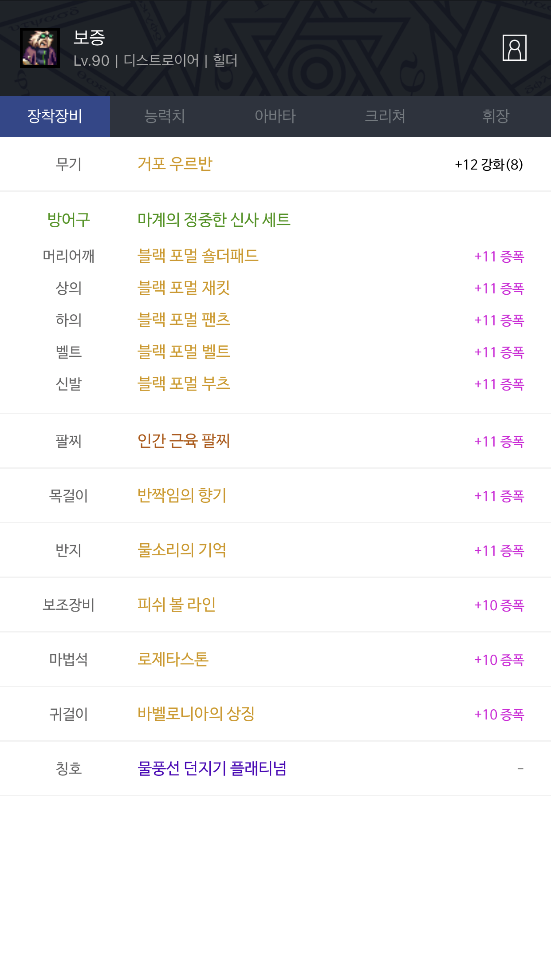Screen dimensions: 551x980
Task: Select the 블랙 포멀 부츠 item
Action: tap(184, 384)
